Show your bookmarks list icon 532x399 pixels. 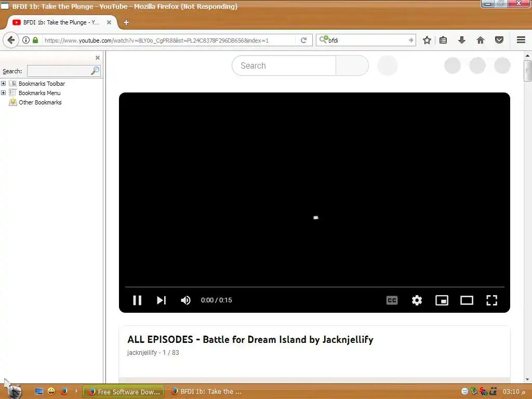click(443, 40)
